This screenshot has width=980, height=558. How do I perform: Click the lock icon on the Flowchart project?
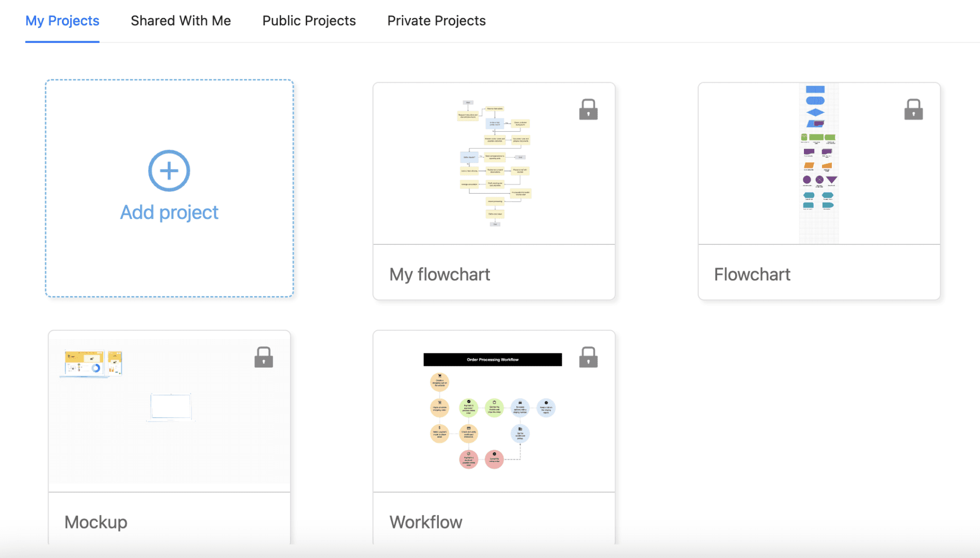tap(913, 109)
